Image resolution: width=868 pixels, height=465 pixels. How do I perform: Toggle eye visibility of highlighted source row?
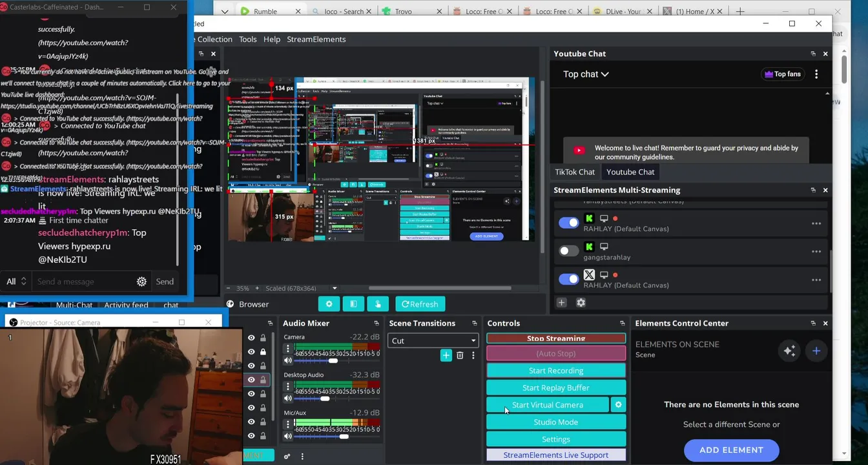[x=251, y=380]
